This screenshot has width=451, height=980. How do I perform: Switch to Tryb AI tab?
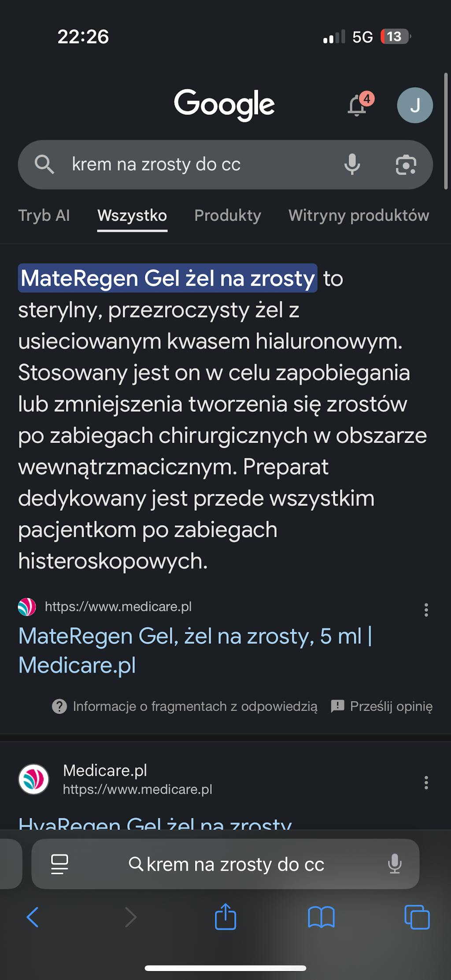[x=44, y=216]
